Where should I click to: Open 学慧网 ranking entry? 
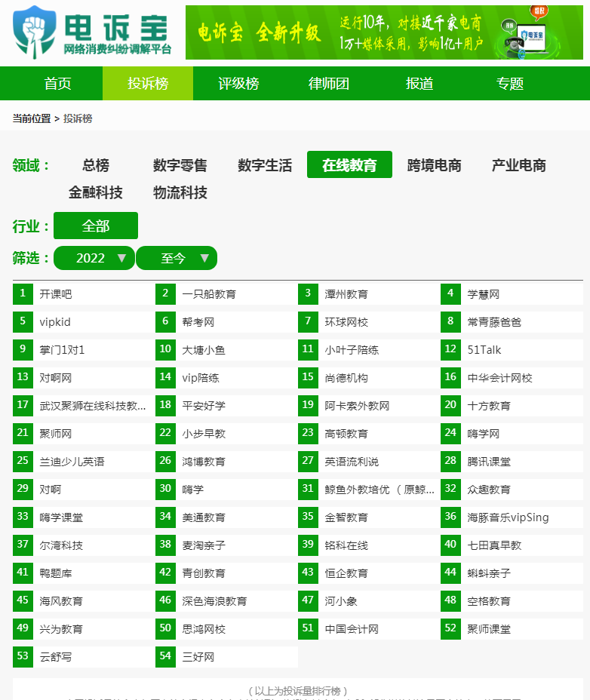(x=512, y=294)
